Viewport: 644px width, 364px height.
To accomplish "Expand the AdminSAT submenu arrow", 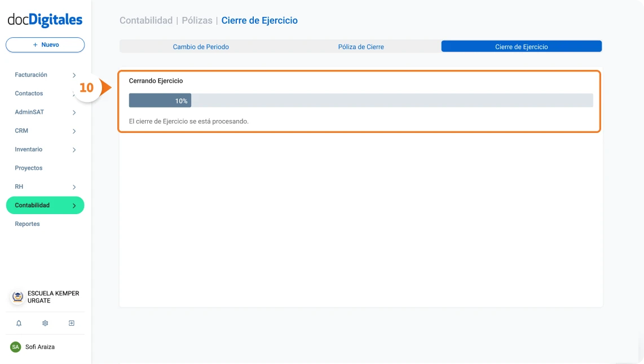I will pos(74,113).
